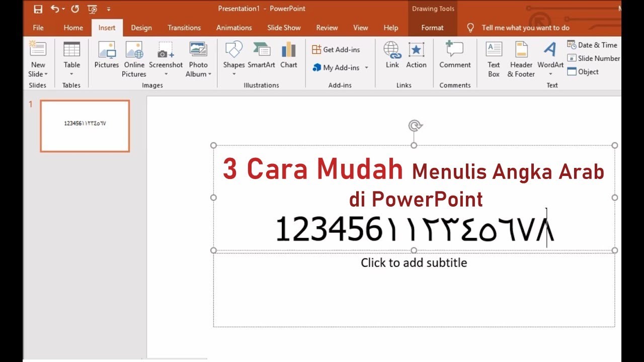Screen dimensions: 644x362
Task: Insert a Text Box
Action: (494, 59)
